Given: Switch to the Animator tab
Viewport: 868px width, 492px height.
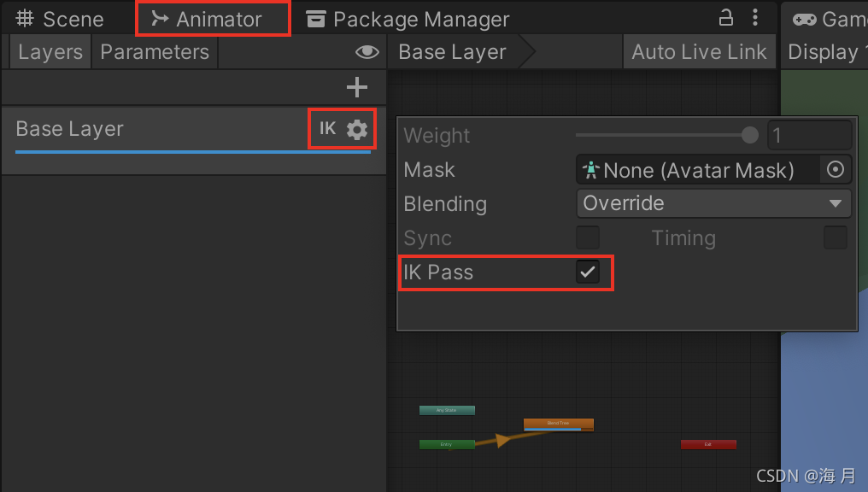Looking at the screenshot, I should pos(212,18).
